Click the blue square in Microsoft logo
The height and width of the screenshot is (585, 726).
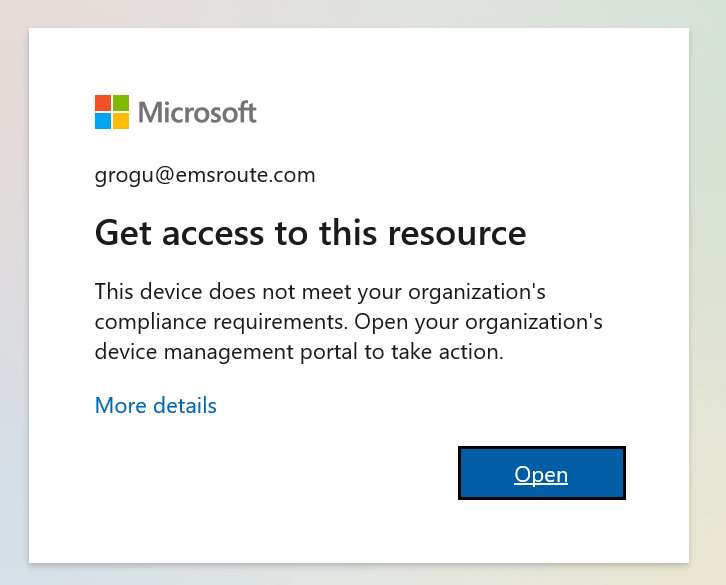coord(103,121)
